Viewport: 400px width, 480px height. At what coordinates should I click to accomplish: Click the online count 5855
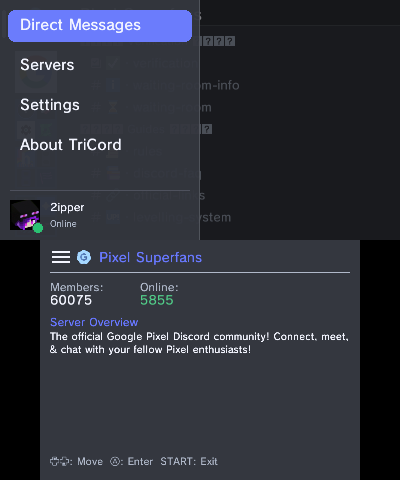point(157,300)
